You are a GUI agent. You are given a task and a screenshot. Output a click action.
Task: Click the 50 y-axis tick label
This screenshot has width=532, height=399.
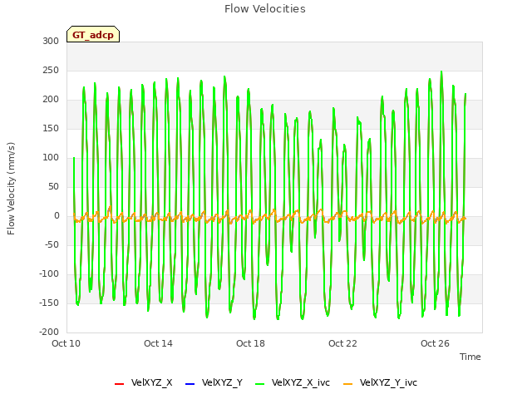coord(53,186)
